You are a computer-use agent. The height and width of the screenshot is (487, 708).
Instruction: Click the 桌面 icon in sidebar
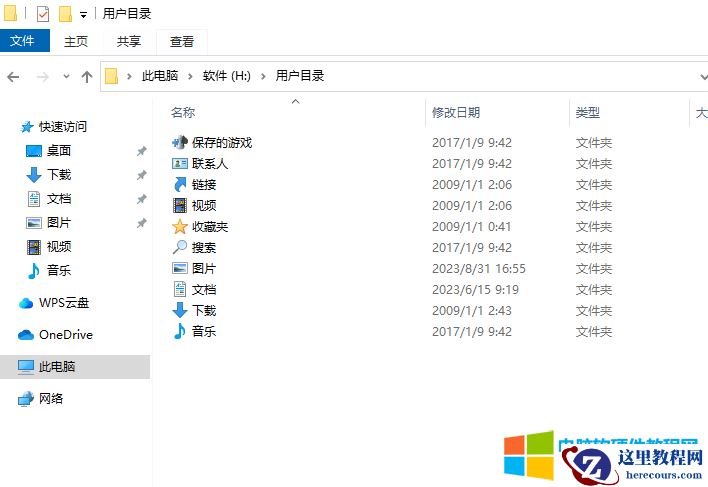(x=34, y=150)
